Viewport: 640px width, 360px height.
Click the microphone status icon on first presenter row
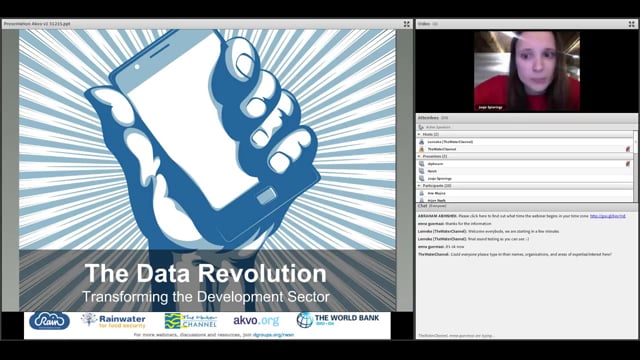click(x=628, y=164)
